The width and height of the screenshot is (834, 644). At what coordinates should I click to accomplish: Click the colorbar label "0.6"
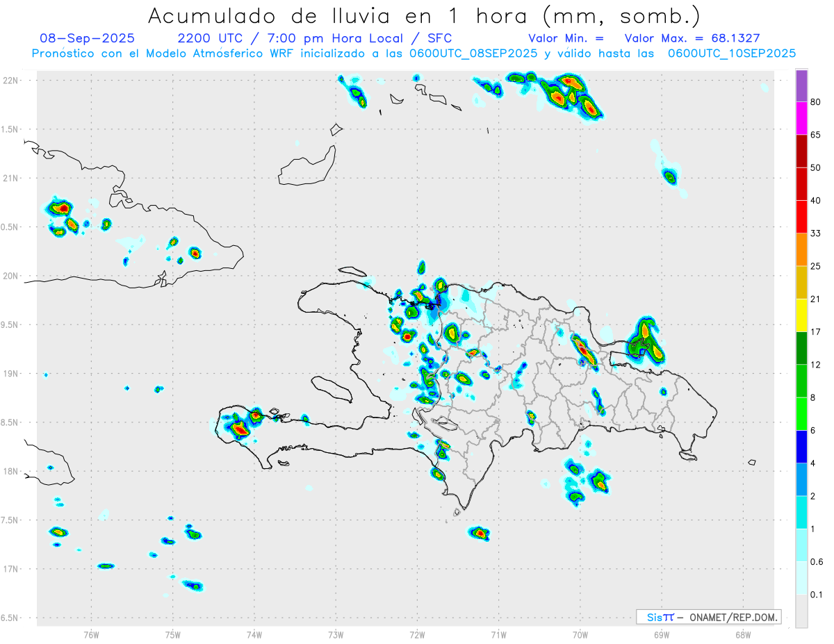point(817,562)
